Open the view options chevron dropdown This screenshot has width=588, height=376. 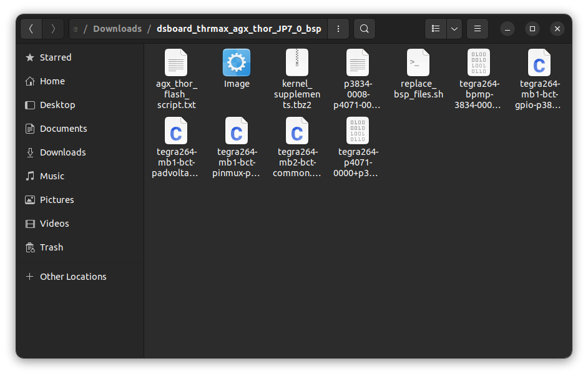pos(454,28)
